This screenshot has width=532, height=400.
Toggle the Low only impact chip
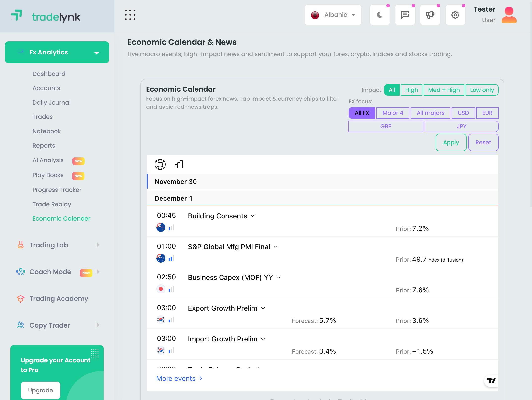click(482, 90)
